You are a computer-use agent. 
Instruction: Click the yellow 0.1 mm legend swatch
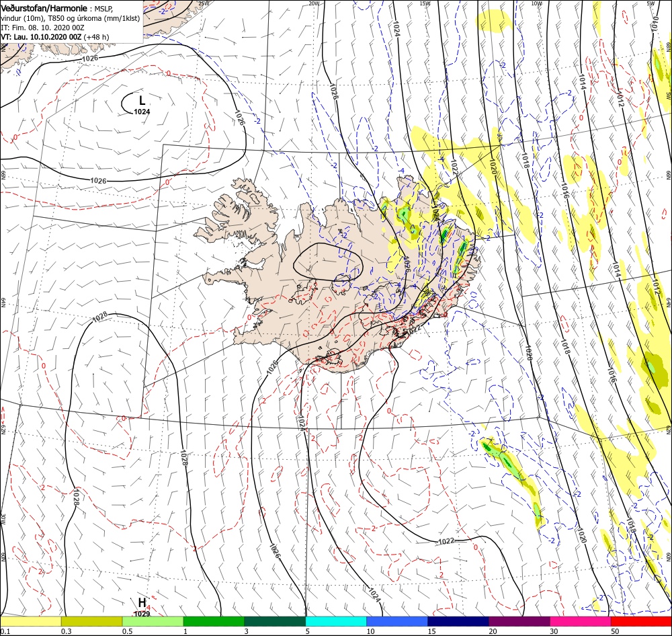coord(31,621)
